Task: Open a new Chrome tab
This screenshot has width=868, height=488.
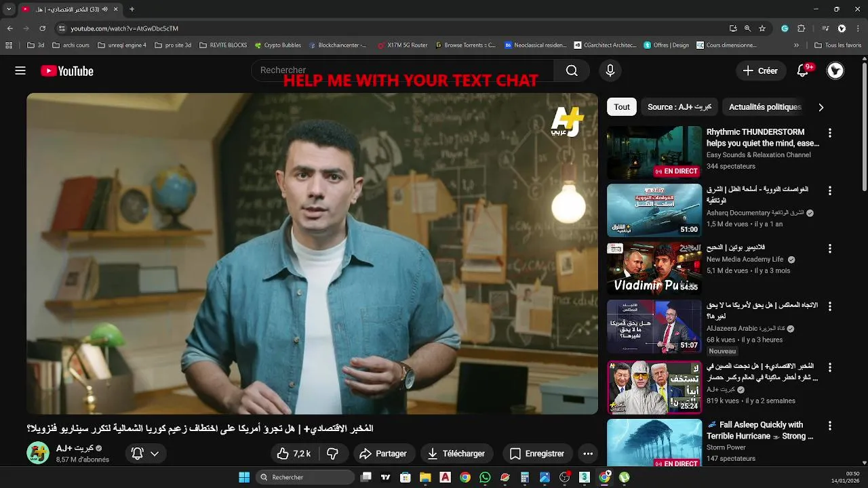Action: coord(132,9)
